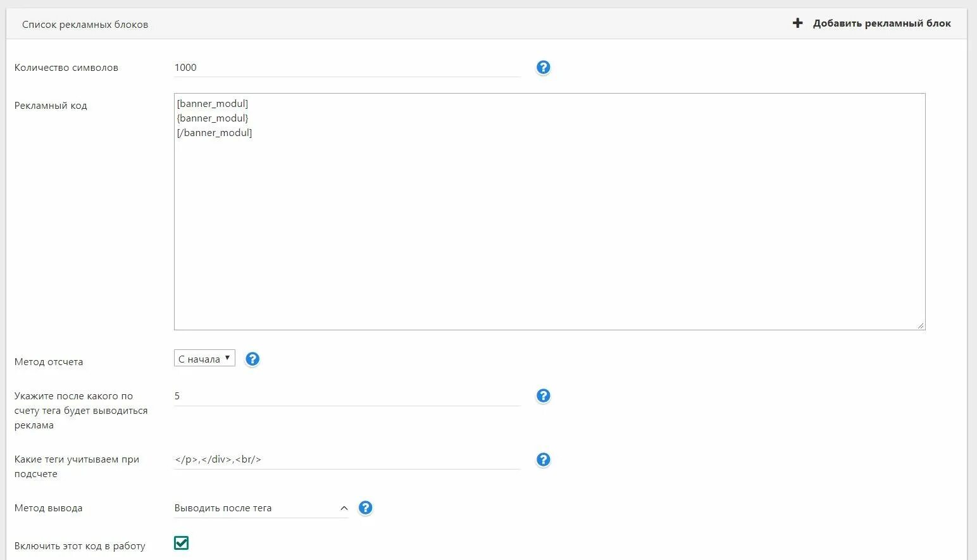
Task: Click the tag number field containing 5
Action: (x=347, y=396)
